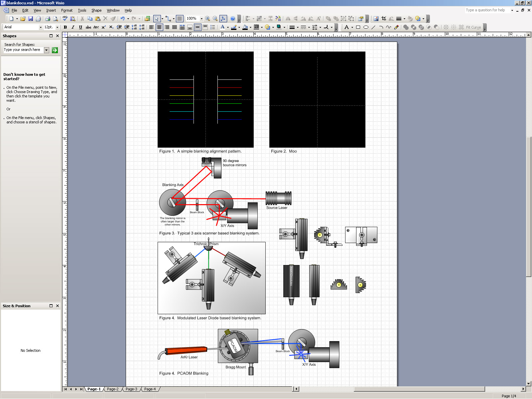The width and height of the screenshot is (532, 399).
Task: Toggle the grid display button
Action: [x=180, y=19]
